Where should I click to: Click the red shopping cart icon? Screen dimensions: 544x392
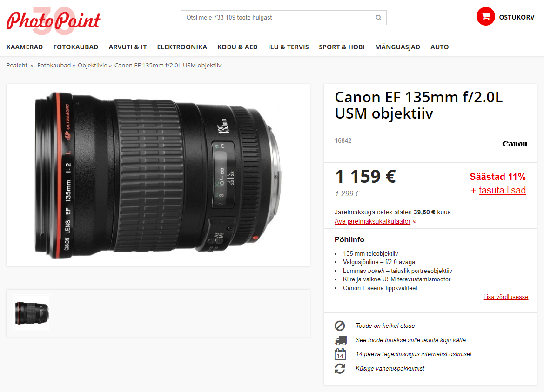pos(485,17)
